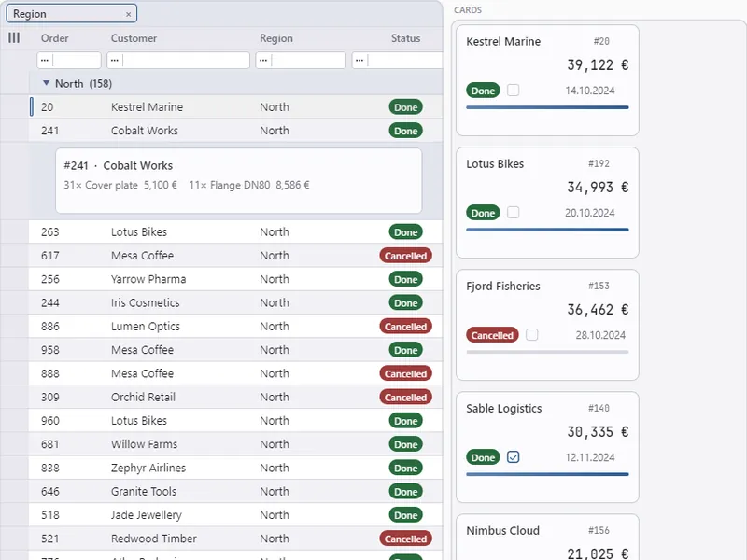Toggle the Kestrel Marine card checkbox

[x=513, y=90]
